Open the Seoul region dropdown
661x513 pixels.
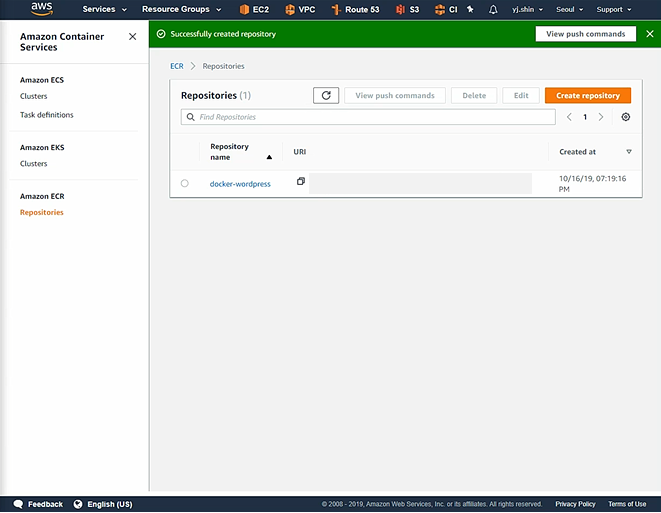(x=569, y=9)
